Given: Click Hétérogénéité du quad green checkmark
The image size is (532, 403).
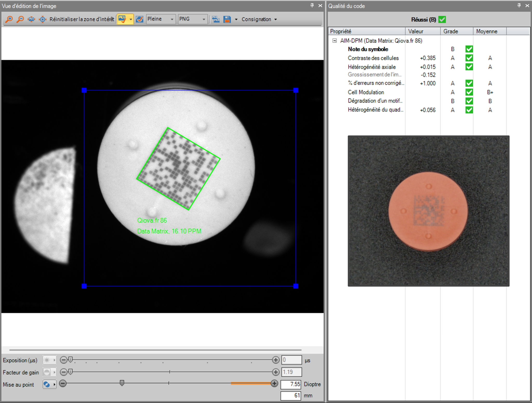Looking at the screenshot, I should click(x=469, y=110).
